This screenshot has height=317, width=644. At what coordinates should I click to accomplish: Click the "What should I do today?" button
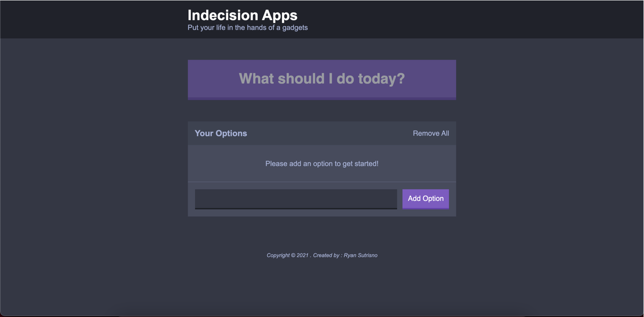[x=322, y=79]
